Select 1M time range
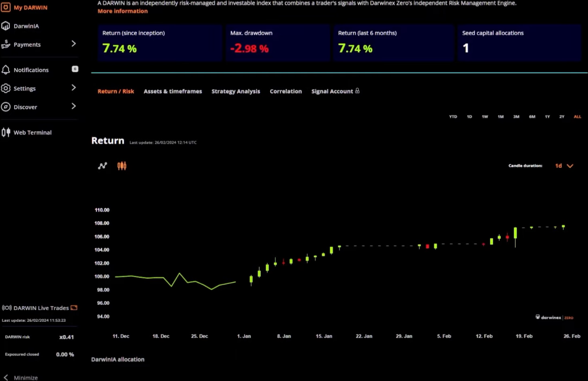This screenshot has height=381, width=588. [501, 116]
